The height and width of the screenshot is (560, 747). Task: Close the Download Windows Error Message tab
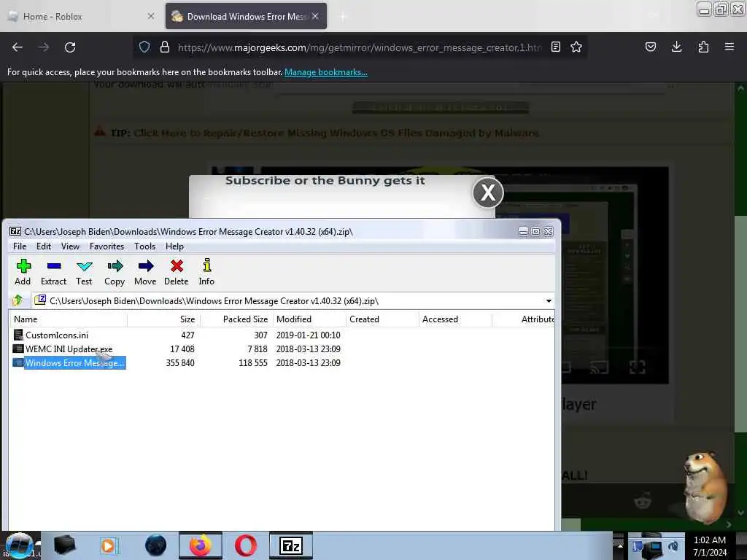pos(315,16)
